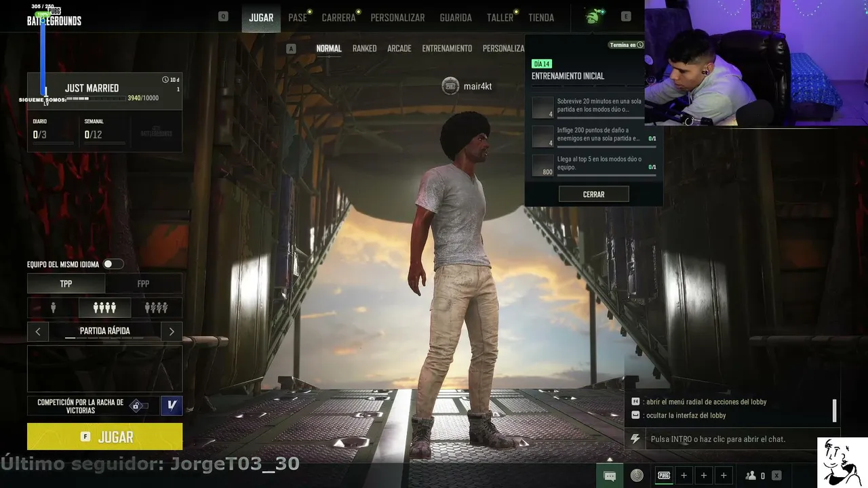
Task: Open the TIENDA tab
Action: pos(541,18)
